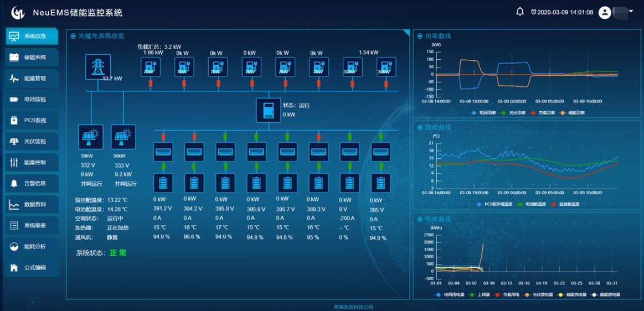Click the battery icon above 391.2 V

pos(163,183)
